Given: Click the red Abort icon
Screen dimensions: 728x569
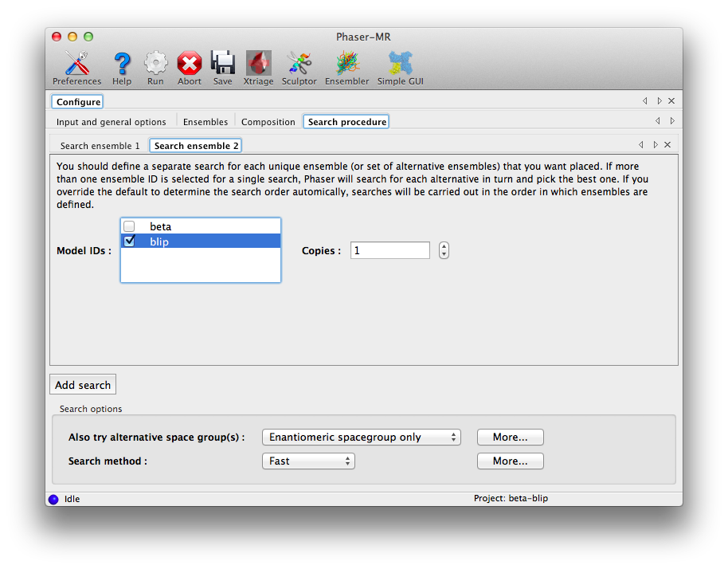Looking at the screenshot, I should (190, 65).
